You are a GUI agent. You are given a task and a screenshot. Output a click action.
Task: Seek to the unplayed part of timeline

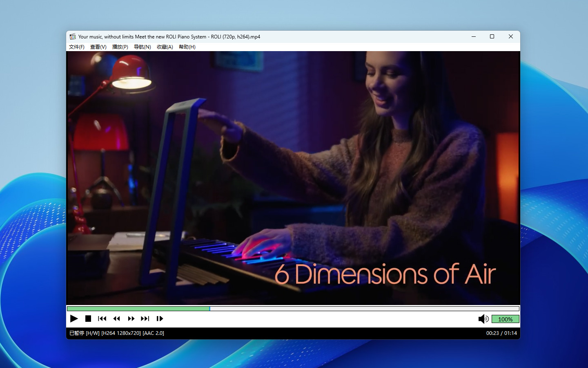(x=364, y=309)
